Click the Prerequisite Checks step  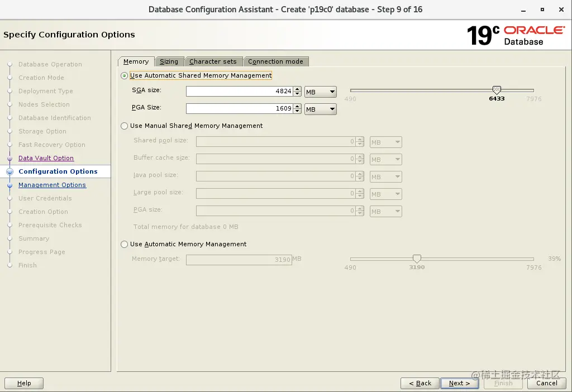(50, 225)
